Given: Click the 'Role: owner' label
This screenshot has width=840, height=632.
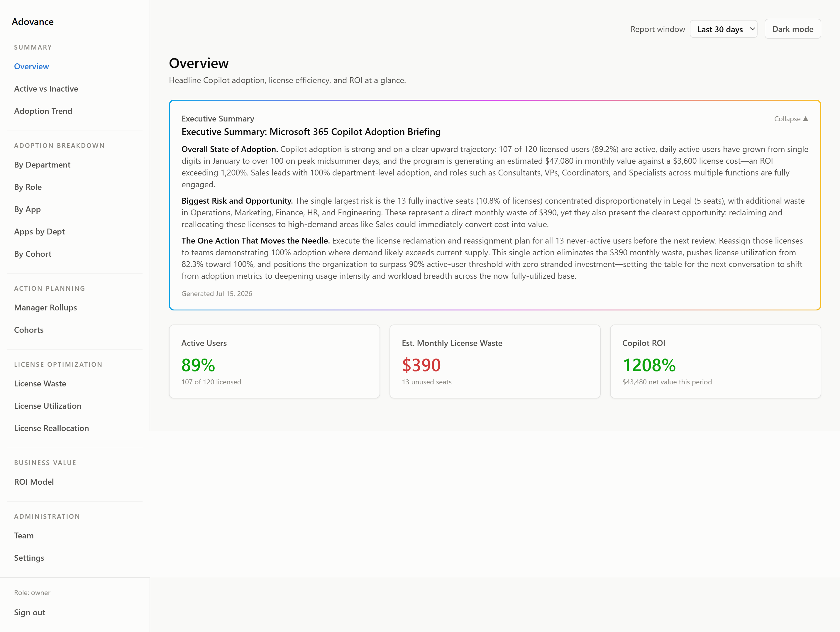Looking at the screenshot, I should [32, 592].
